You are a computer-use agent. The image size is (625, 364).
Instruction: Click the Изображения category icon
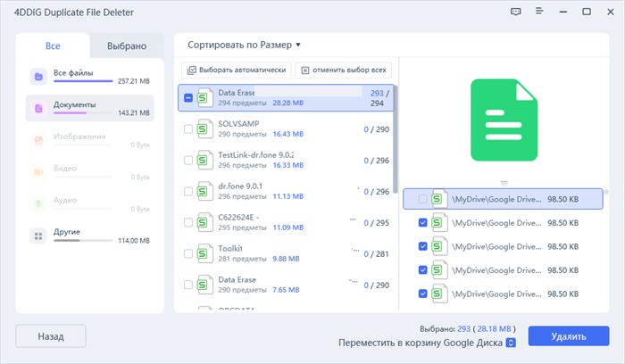pyautogui.click(x=38, y=140)
